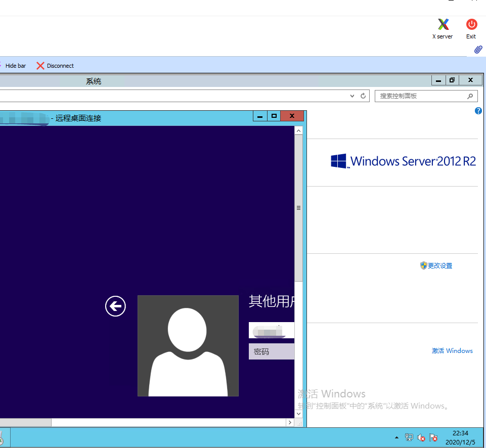Open the blue help question mark
The image size is (486, 448).
[478, 111]
